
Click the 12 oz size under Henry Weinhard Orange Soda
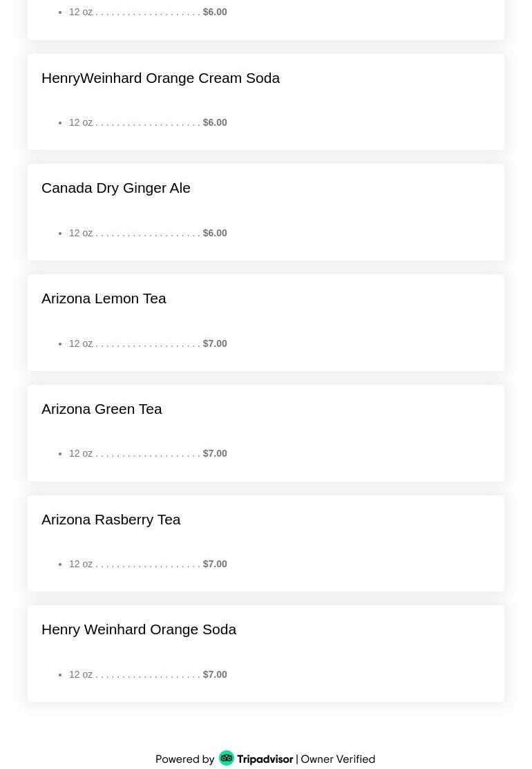tap(81, 674)
